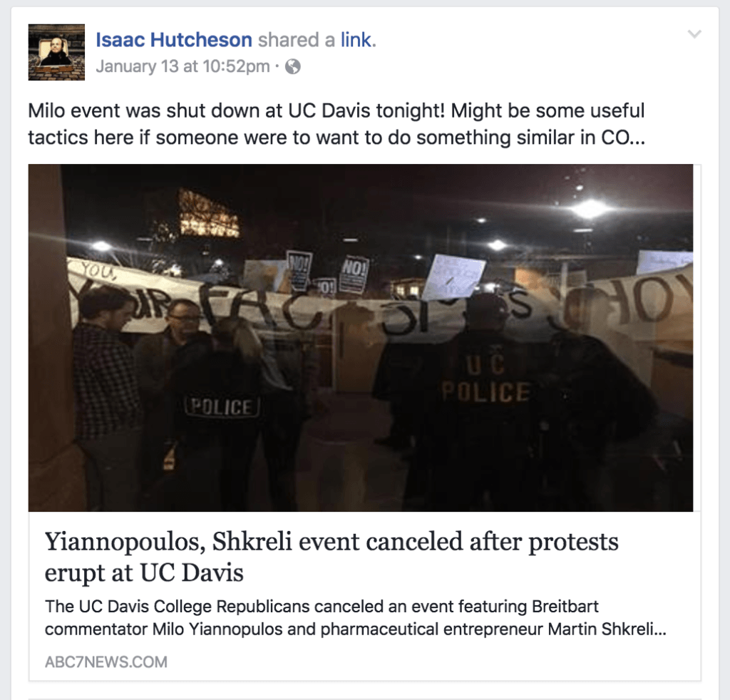
Task: Open the UC Davis protest preview image
Action: [360, 337]
